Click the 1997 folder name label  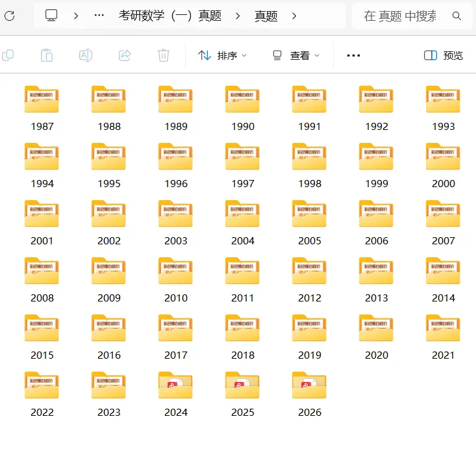(243, 183)
